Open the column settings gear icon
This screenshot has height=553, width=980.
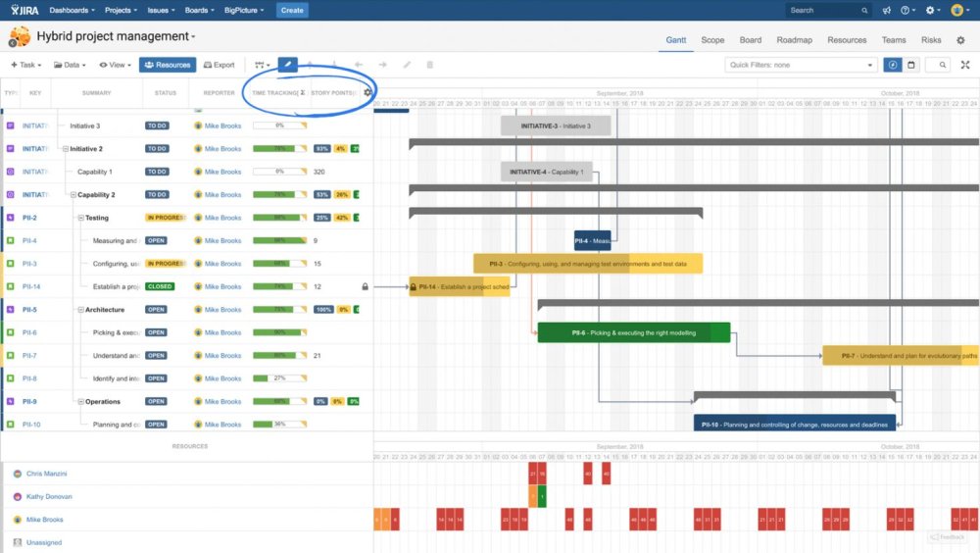[x=367, y=92]
